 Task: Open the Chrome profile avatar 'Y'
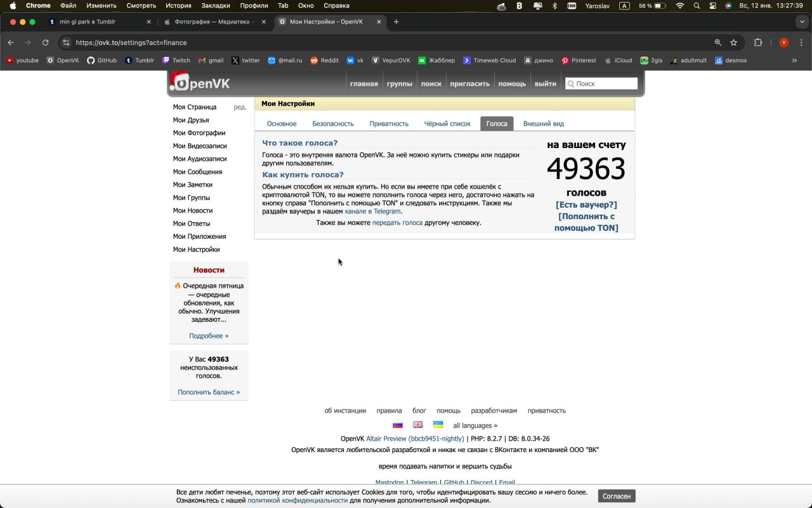point(784,43)
